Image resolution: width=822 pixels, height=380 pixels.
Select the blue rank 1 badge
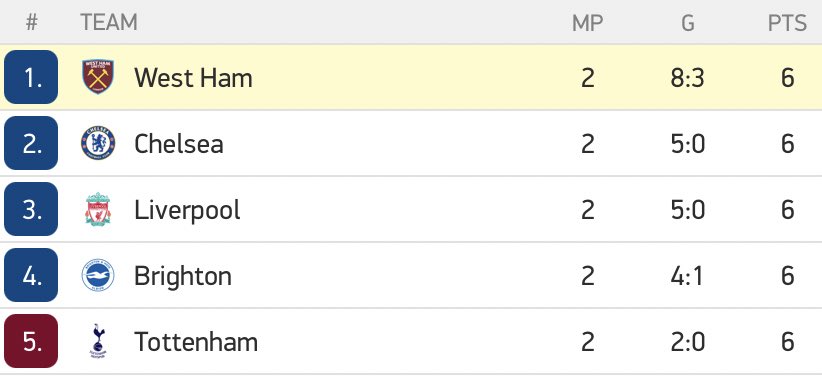point(31,77)
